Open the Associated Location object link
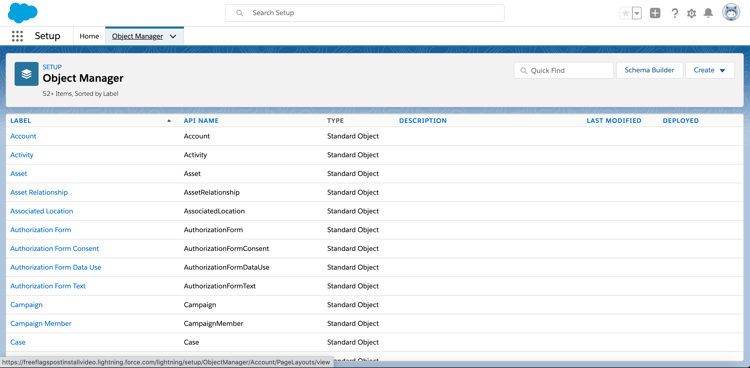 pos(42,211)
